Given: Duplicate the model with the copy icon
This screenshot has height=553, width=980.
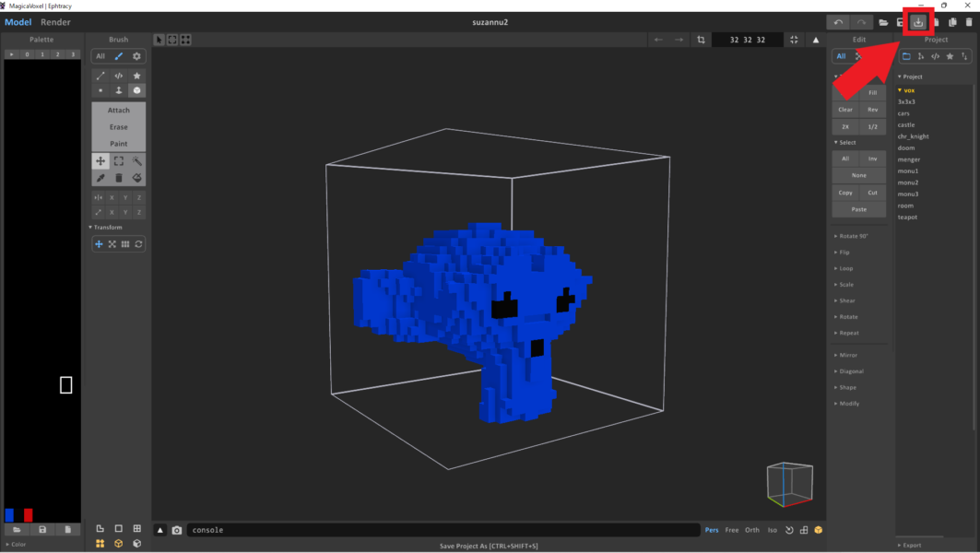Looking at the screenshot, I should click(952, 22).
